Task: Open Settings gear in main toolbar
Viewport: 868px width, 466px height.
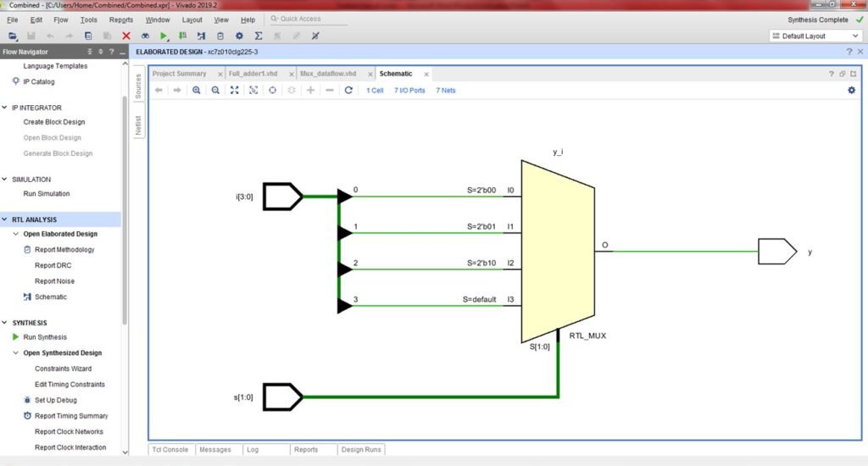Action: [x=239, y=36]
